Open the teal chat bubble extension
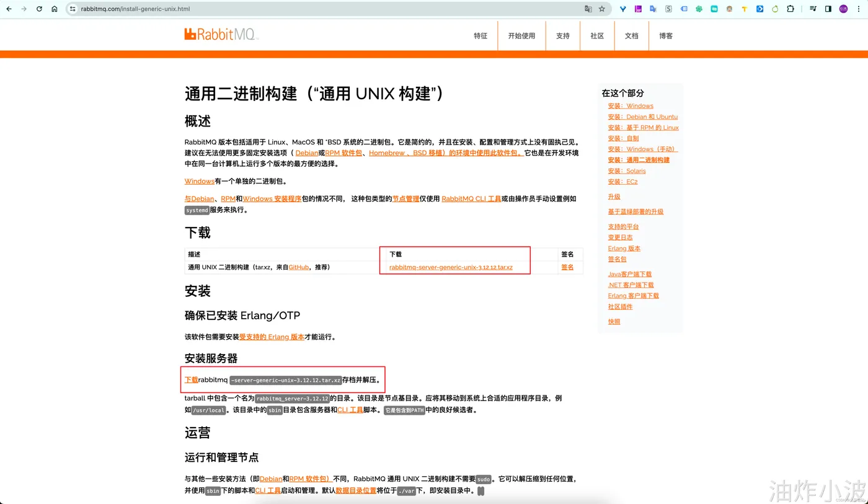Viewport: 868px width, 504px height. pos(714,9)
